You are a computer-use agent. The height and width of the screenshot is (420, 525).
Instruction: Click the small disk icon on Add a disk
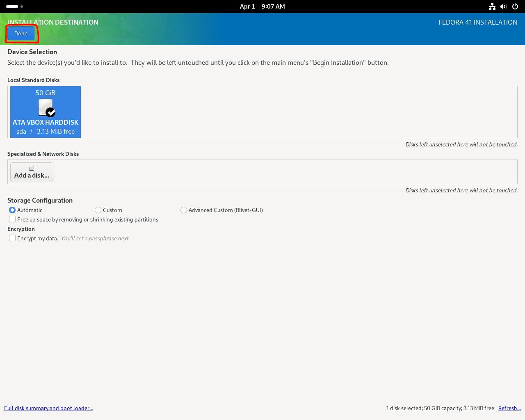click(x=32, y=168)
